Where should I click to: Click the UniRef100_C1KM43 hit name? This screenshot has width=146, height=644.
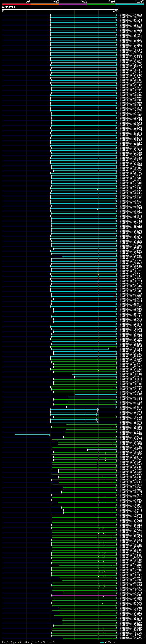[131, 414]
